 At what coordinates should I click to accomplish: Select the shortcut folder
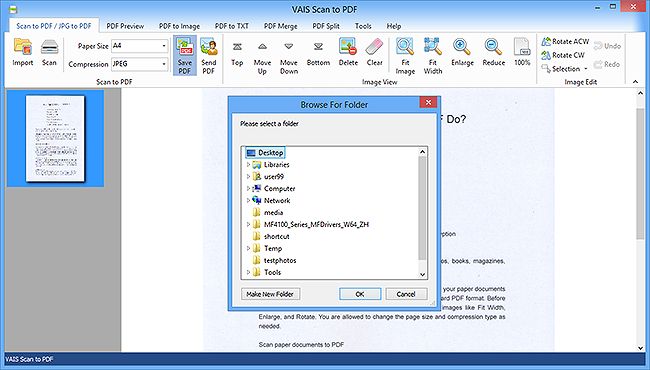point(276,236)
